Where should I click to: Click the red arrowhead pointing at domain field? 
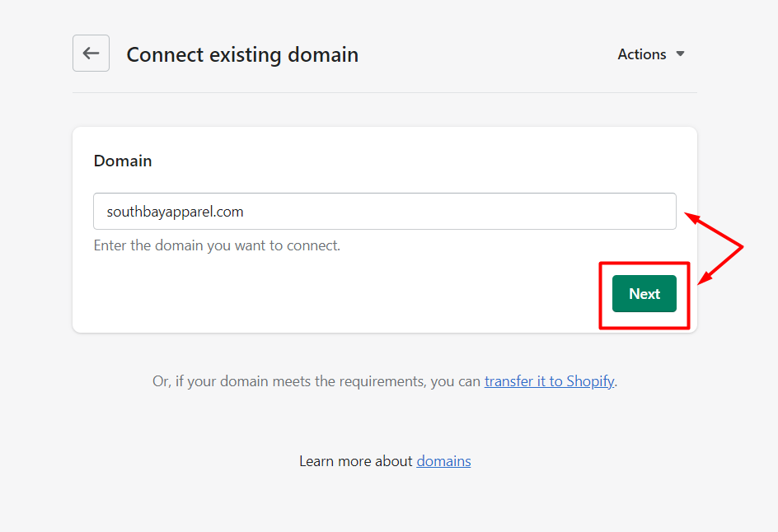click(691, 218)
